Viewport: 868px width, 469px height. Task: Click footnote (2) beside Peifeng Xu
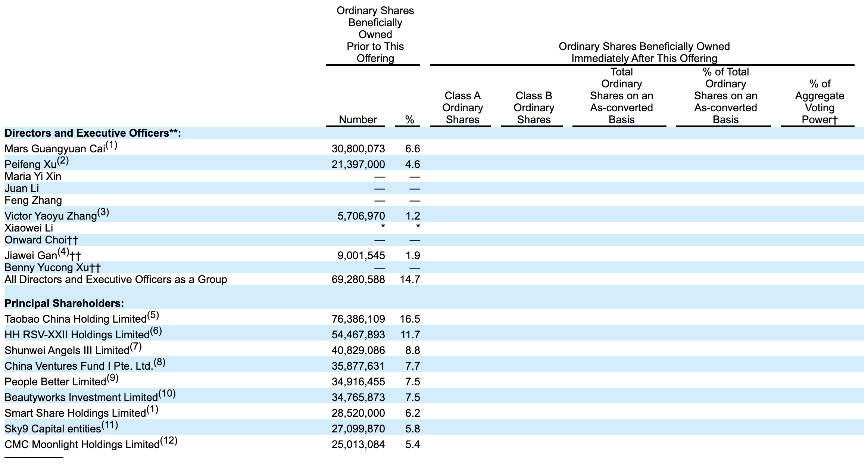pos(63,161)
